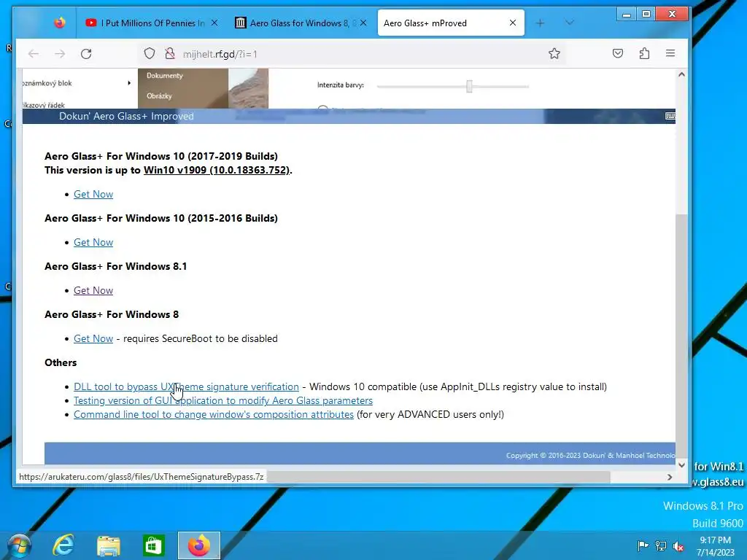Open the Action Center flag icon
Image resolution: width=747 pixels, height=560 pixels.
click(643, 545)
